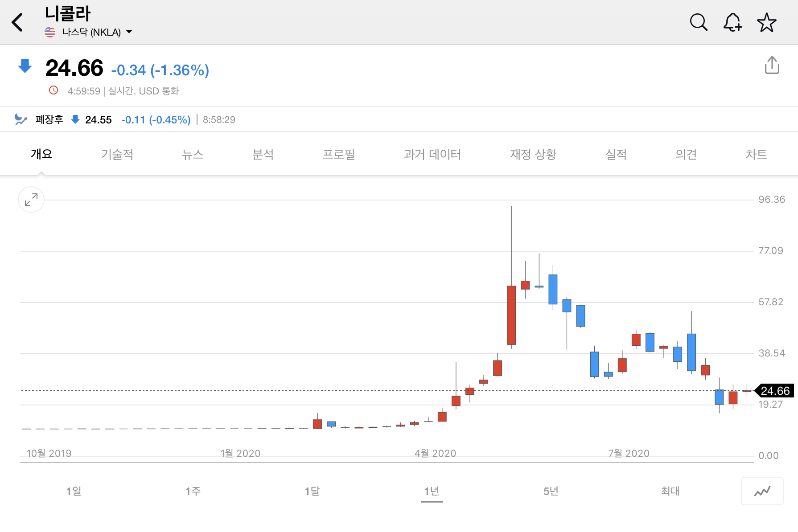Click the change value -0.34 (-1.36%)

[x=160, y=70]
